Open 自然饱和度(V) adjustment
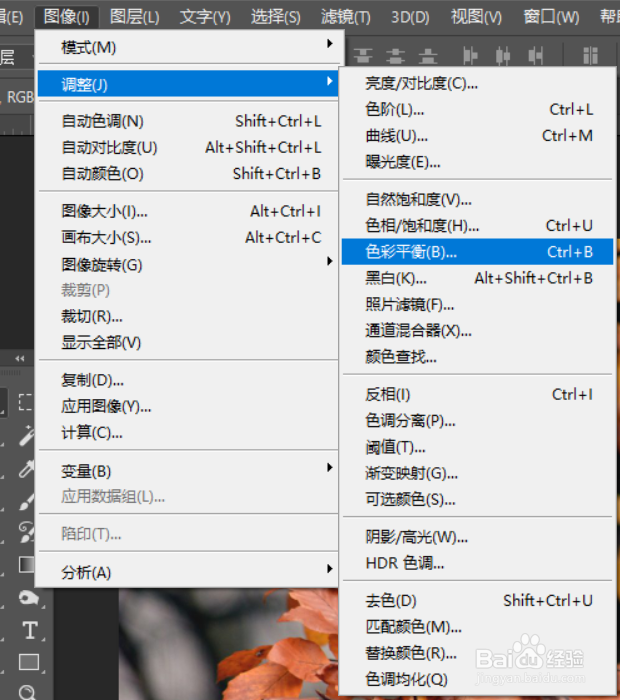620x700 pixels. click(x=478, y=199)
